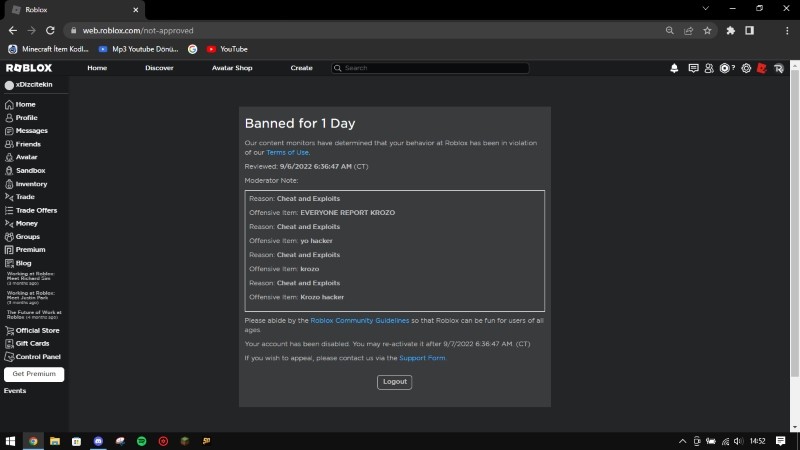Toggle the browser side panel icon
800x450 pixels.
[x=749, y=31]
